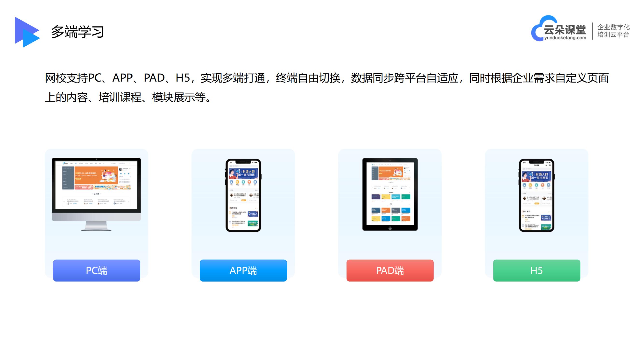
Task: Open 企业数字化培训云平台 menu
Action: coord(614,33)
